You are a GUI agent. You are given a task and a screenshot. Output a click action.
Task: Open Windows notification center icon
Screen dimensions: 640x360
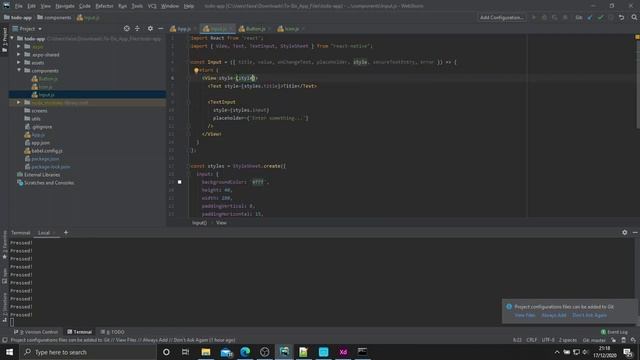pyautogui.click(x=628, y=352)
